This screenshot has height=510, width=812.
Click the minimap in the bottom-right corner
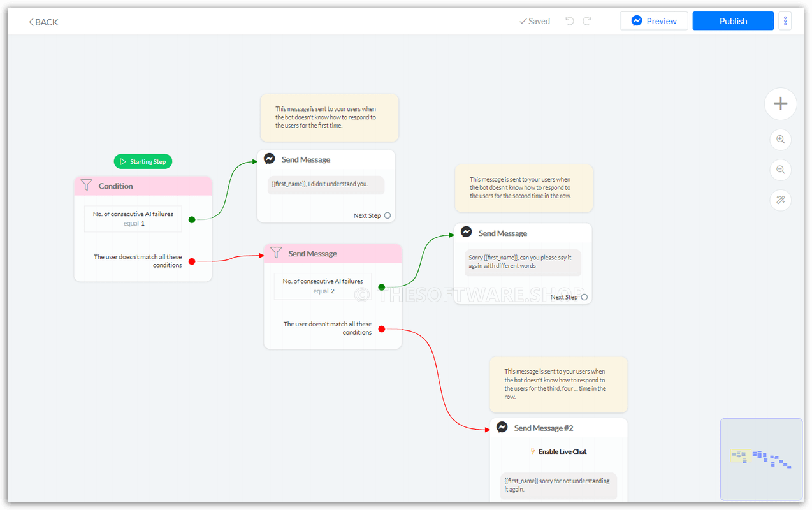(x=761, y=458)
